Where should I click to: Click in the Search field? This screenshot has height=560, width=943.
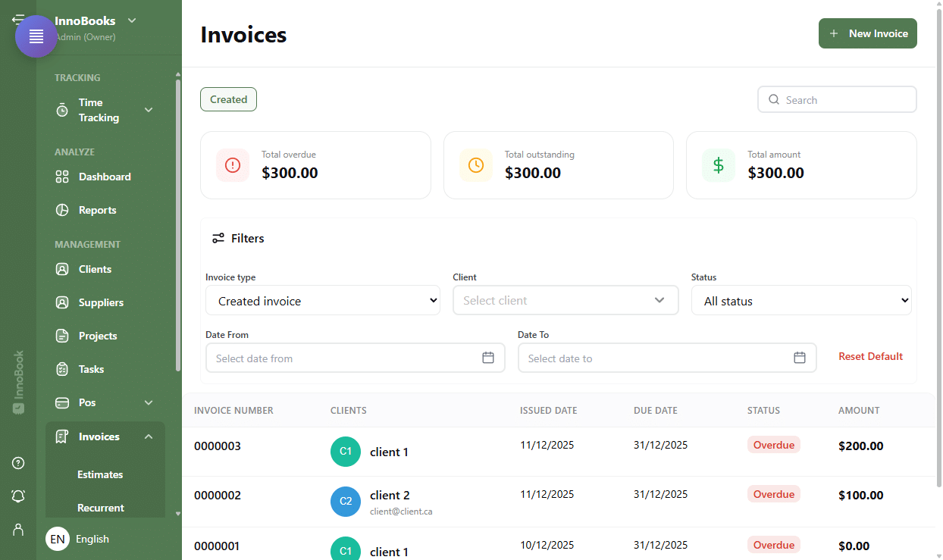[x=837, y=99]
